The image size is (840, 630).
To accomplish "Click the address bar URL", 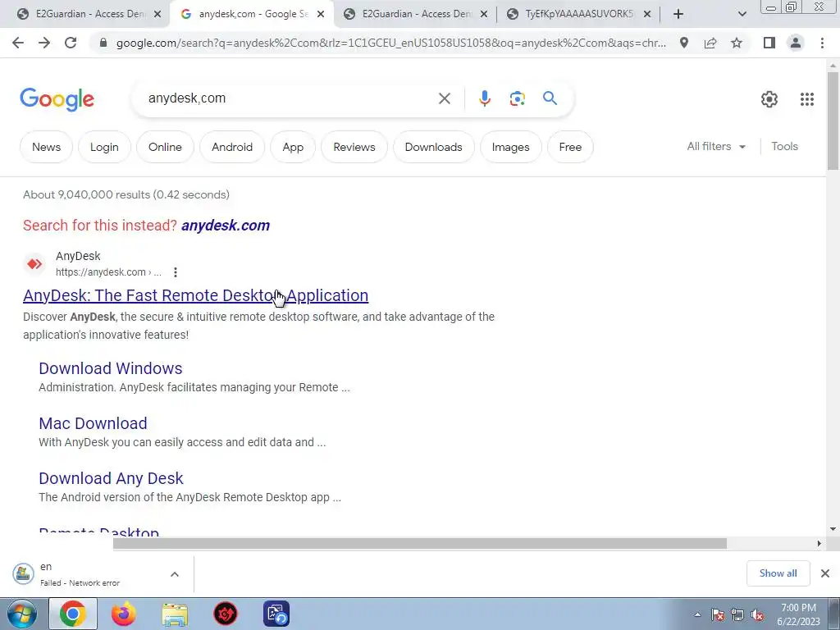I will 391,43.
